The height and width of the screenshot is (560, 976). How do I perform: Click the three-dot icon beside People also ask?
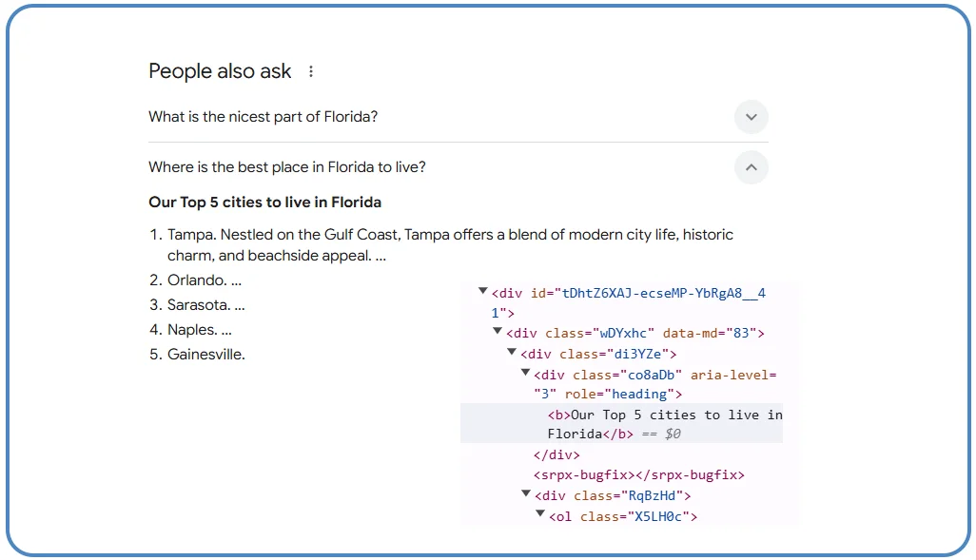pyautogui.click(x=310, y=70)
